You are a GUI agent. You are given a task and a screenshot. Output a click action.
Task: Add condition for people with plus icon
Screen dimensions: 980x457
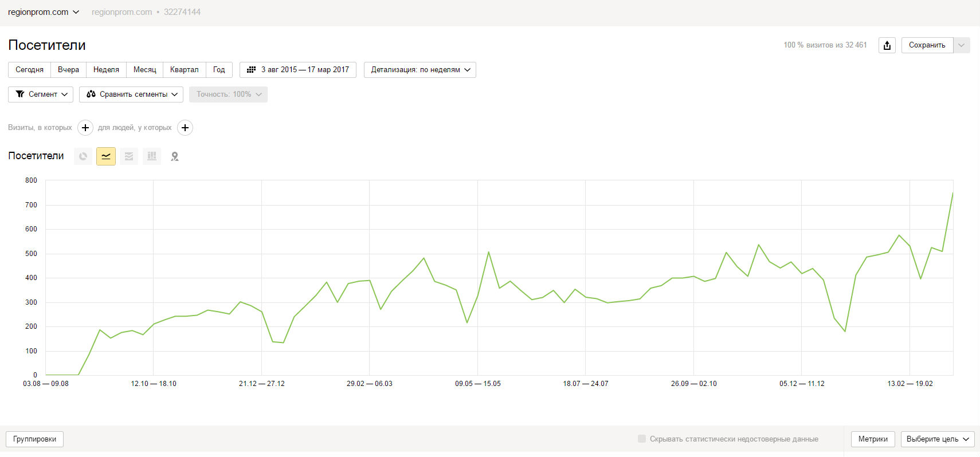[185, 128]
